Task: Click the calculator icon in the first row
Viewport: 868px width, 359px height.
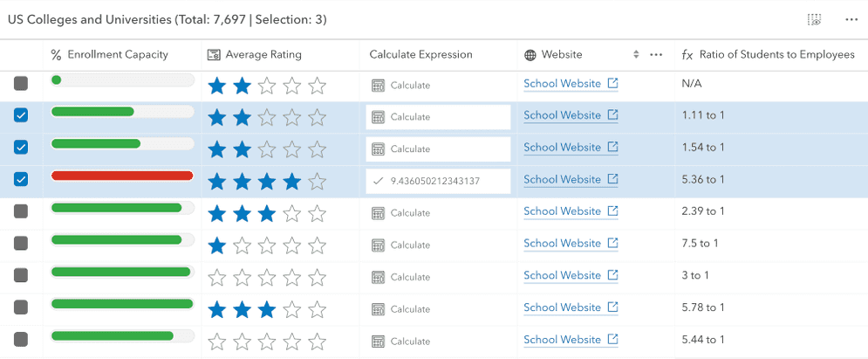Action: point(379,86)
